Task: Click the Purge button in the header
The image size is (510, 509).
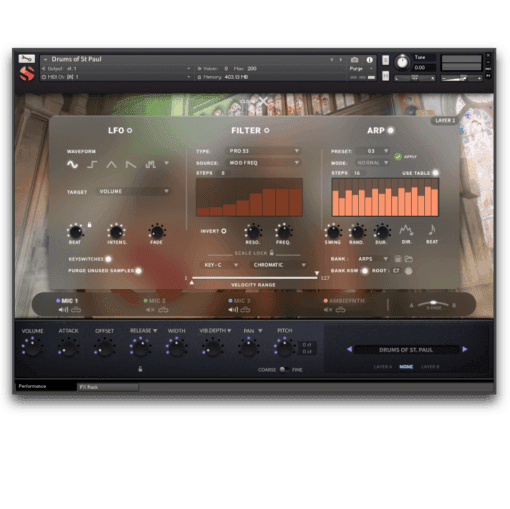Action: pyautogui.click(x=356, y=68)
